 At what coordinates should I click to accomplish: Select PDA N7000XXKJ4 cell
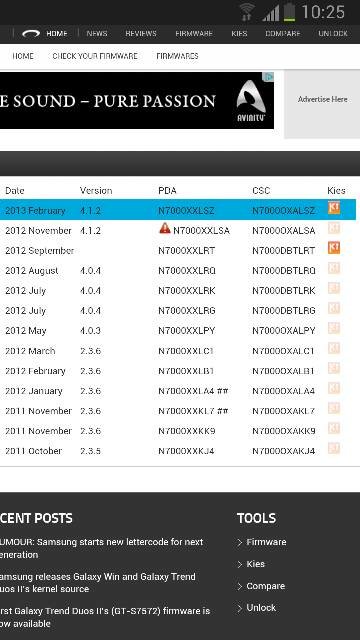click(x=186, y=451)
